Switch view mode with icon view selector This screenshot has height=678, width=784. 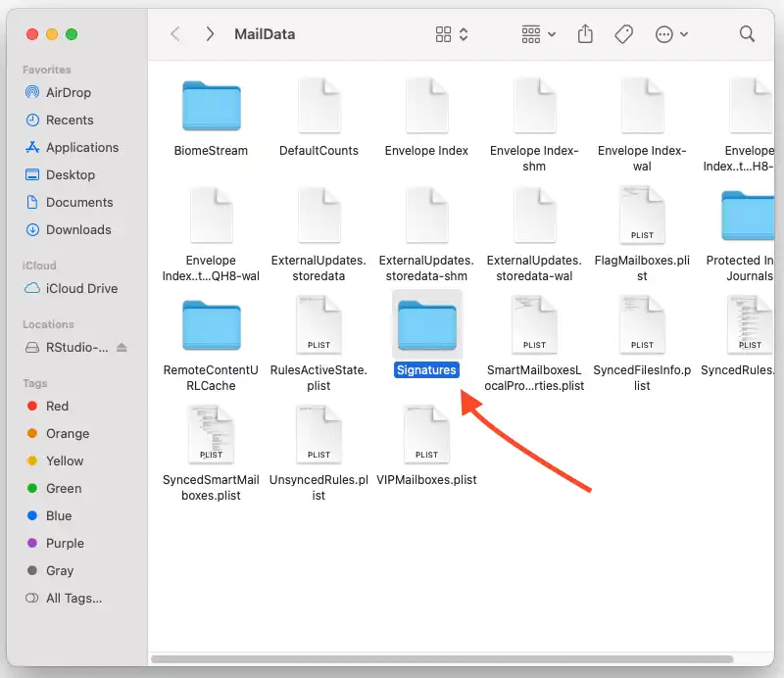point(451,34)
